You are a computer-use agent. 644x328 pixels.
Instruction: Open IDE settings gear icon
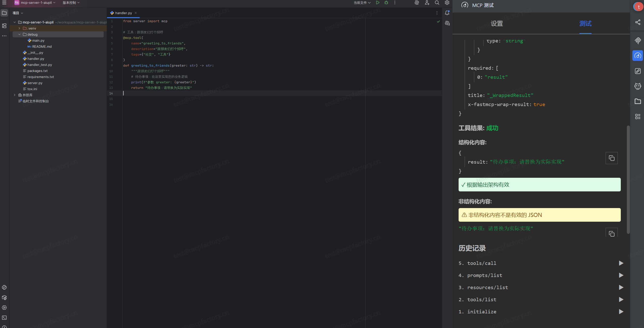447,3
